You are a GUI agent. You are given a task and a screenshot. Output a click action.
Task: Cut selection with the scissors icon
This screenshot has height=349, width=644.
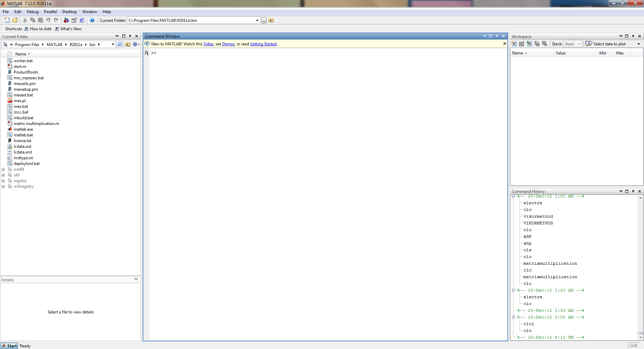25,20
